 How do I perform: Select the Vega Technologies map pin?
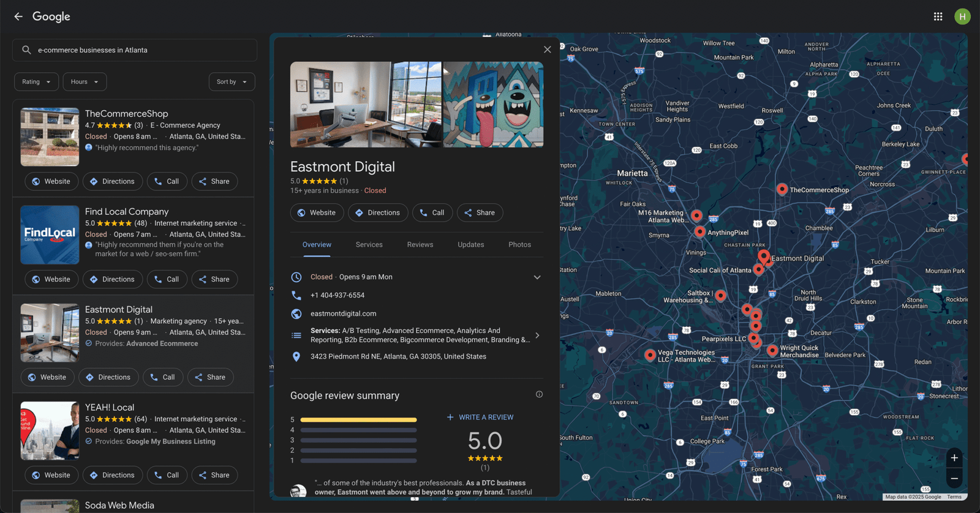[x=650, y=354]
